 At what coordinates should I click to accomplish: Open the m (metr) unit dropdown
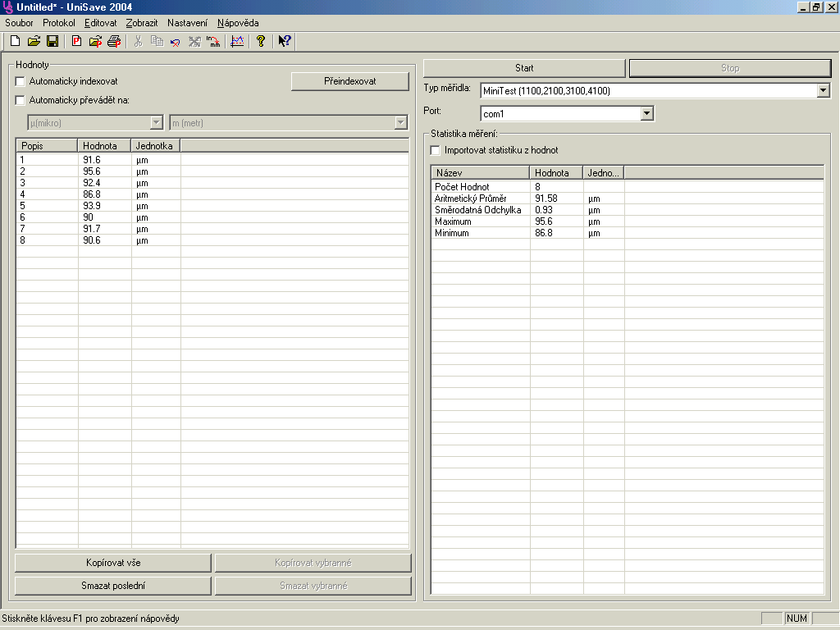pos(400,123)
